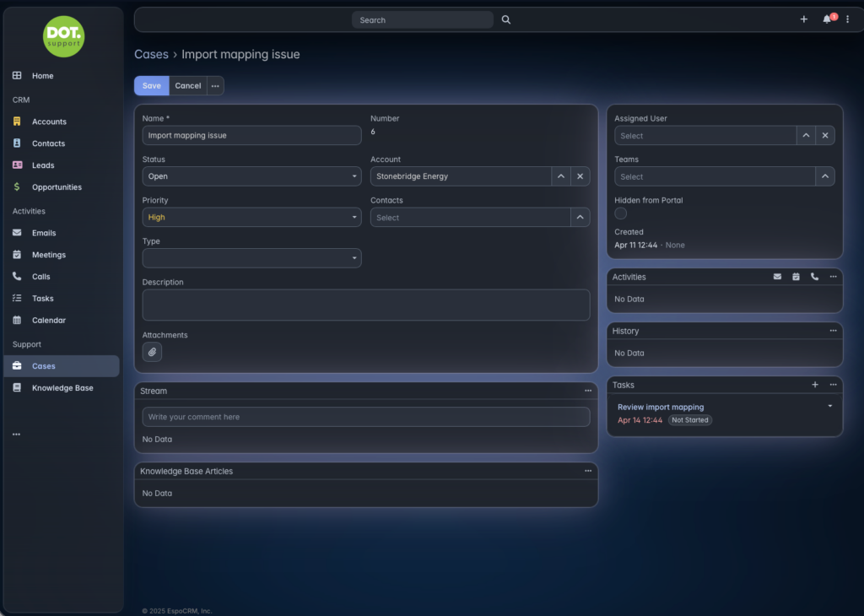Viewport: 864px width, 616px height.
Task: Open sidebar more items ellipsis
Action: pyautogui.click(x=17, y=435)
